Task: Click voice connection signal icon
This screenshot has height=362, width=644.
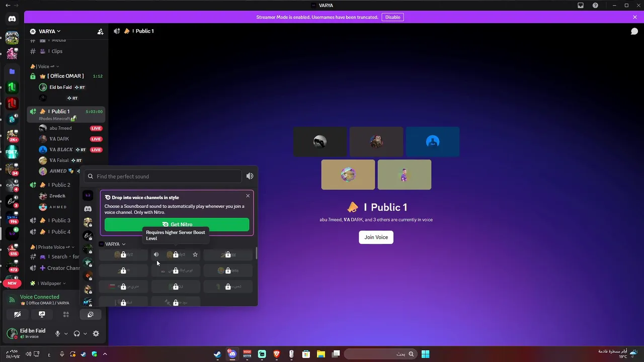Action: pos(12,300)
